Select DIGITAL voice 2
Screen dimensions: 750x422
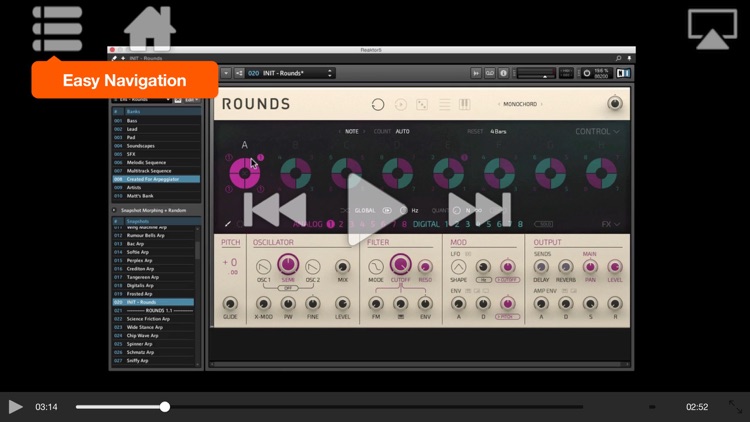[458, 224]
